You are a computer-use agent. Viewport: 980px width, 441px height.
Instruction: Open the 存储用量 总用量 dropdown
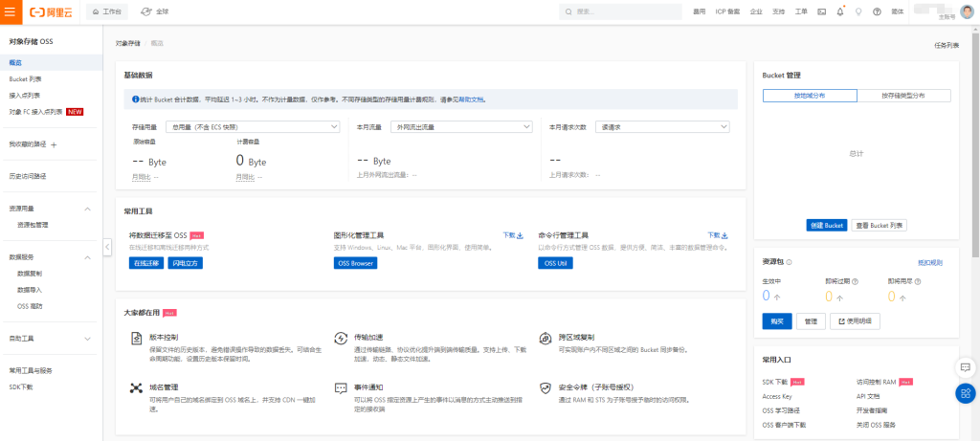(x=253, y=127)
